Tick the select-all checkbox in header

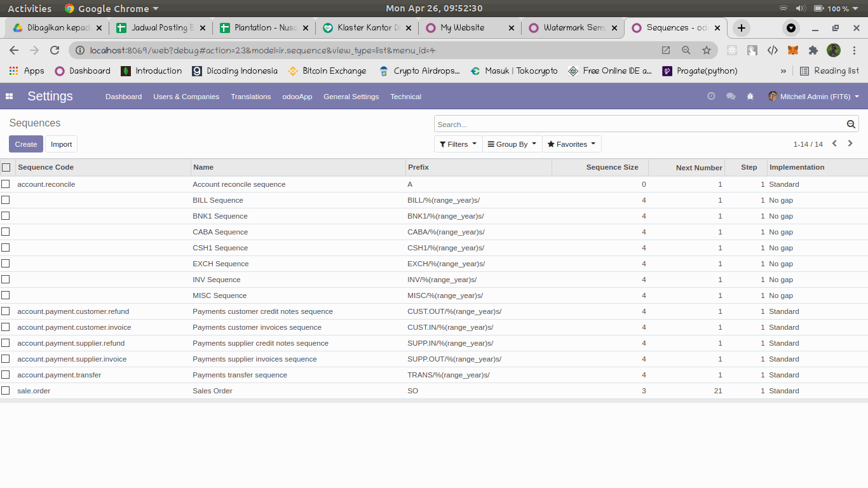6,168
